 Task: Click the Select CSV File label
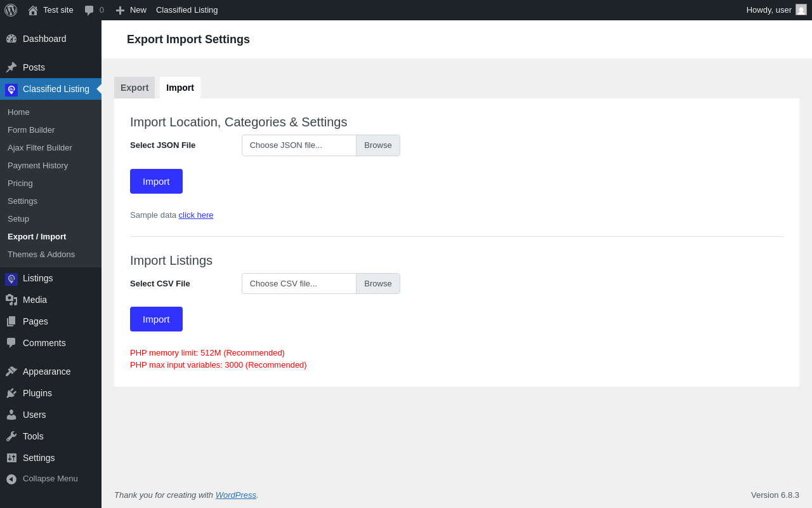[160, 284]
